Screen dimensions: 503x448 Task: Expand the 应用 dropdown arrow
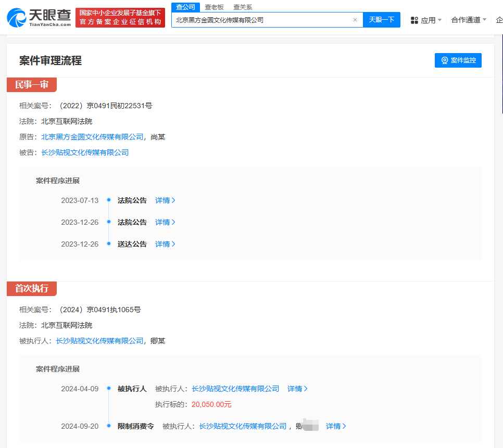click(440, 20)
